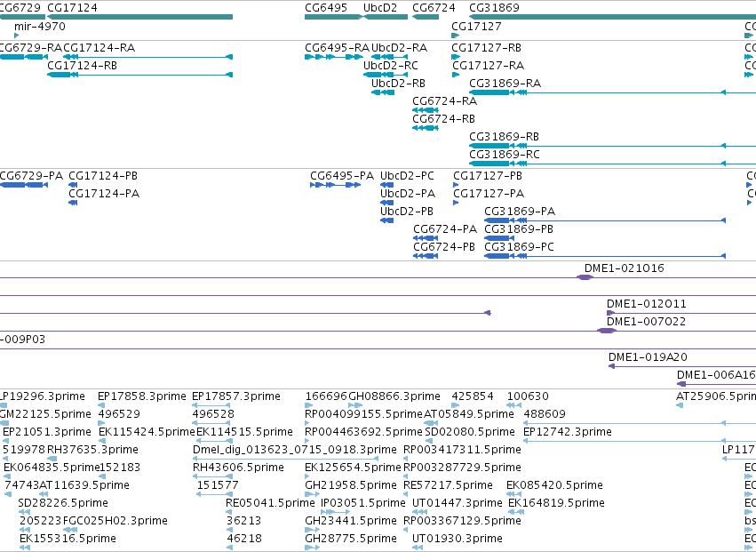Open EST RE57217.5prime label
Screen dimensions: 756x552
click(448, 485)
